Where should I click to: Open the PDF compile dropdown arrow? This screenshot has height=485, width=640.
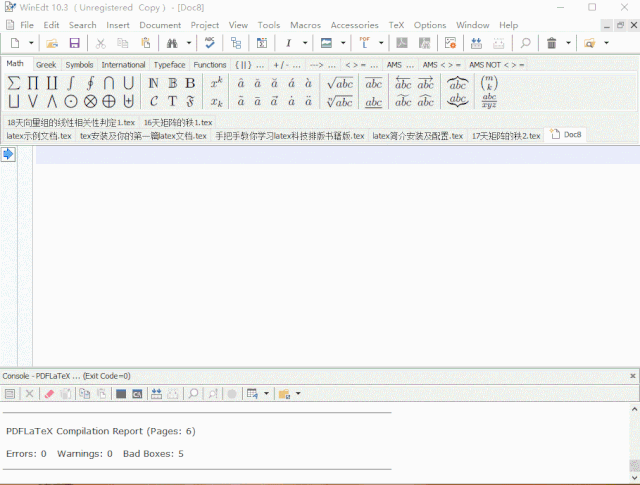(380, 43)
